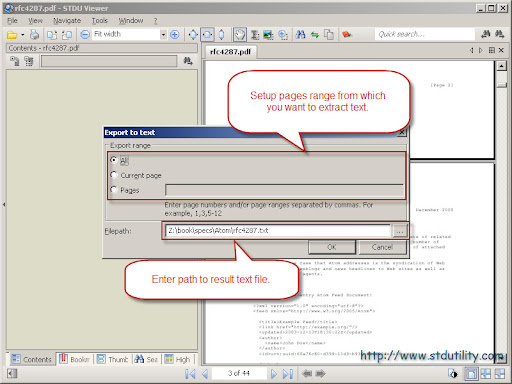Screen dimensions: 512x384
Task: Select the Pages radio button
Action: coord(114,190)
